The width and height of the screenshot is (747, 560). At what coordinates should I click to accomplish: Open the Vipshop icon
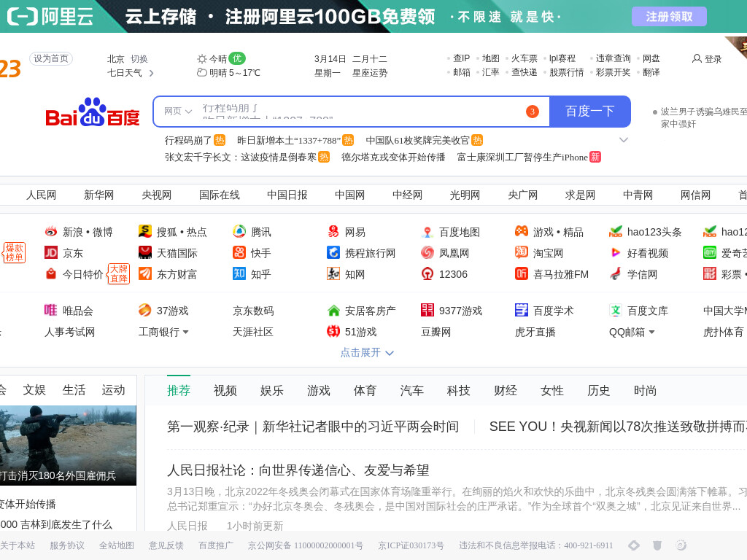tap(51, 311)
